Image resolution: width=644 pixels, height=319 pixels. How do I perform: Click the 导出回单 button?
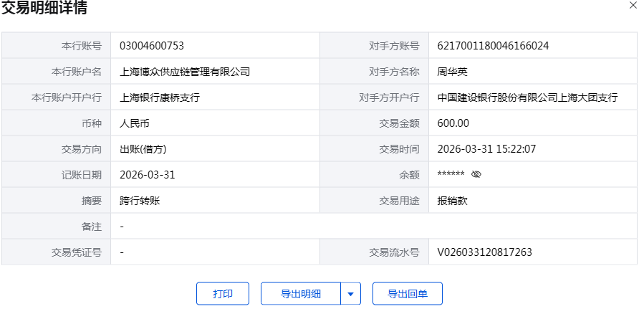[x=407, y=294]
